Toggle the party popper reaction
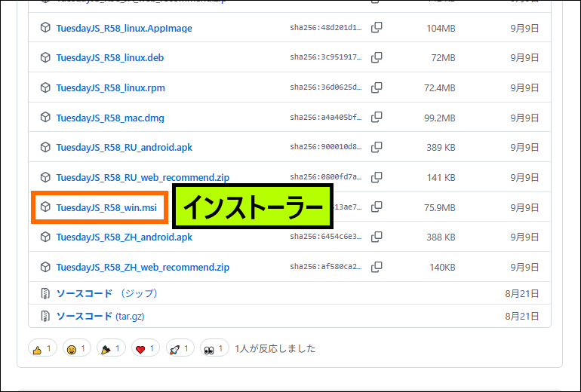Screen dimensions: 581x392 (x=112, y=349)
